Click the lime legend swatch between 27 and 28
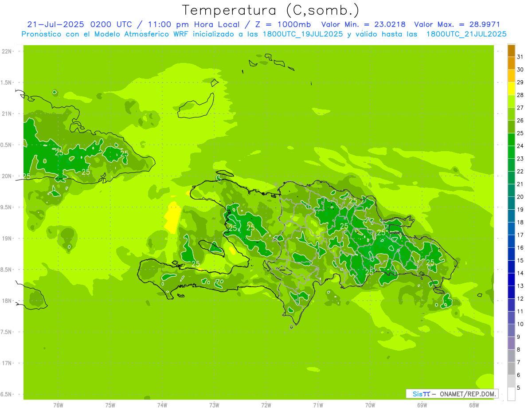 511,102
